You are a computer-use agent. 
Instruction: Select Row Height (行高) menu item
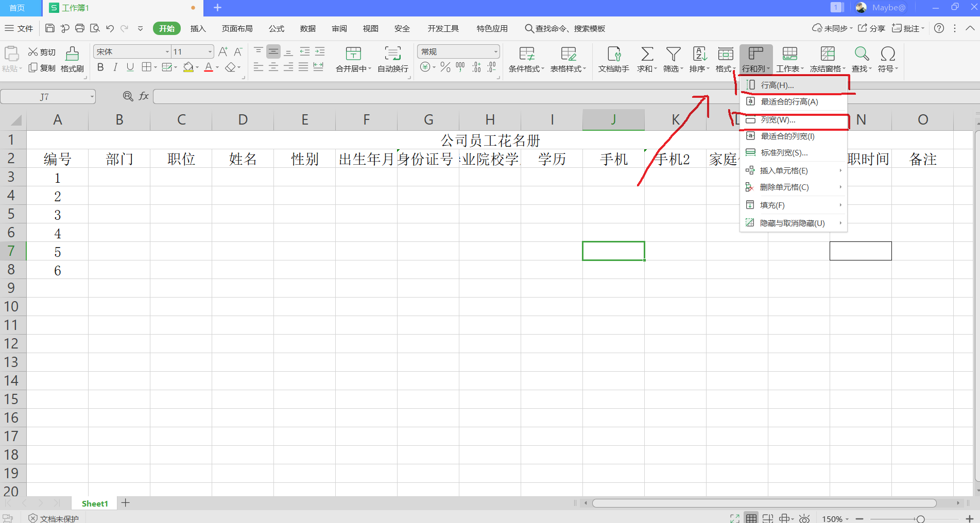pos(794,85)
